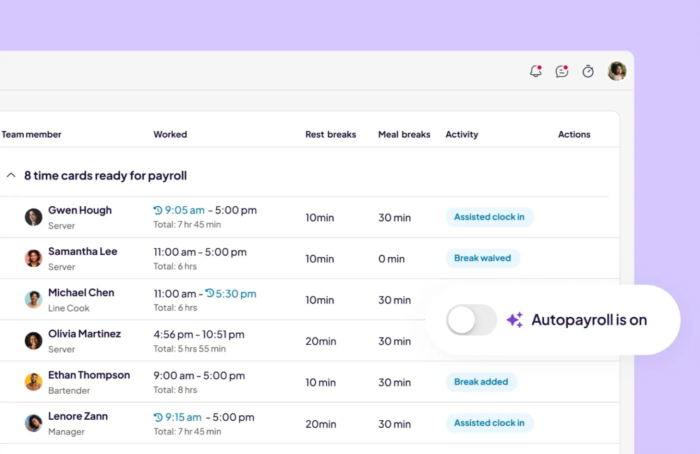Image resolution: width=700 pixels, height=454 pixels.
Task: Click edited-time clock icon beside 5:30 pm
Action: tap(209, 293)
